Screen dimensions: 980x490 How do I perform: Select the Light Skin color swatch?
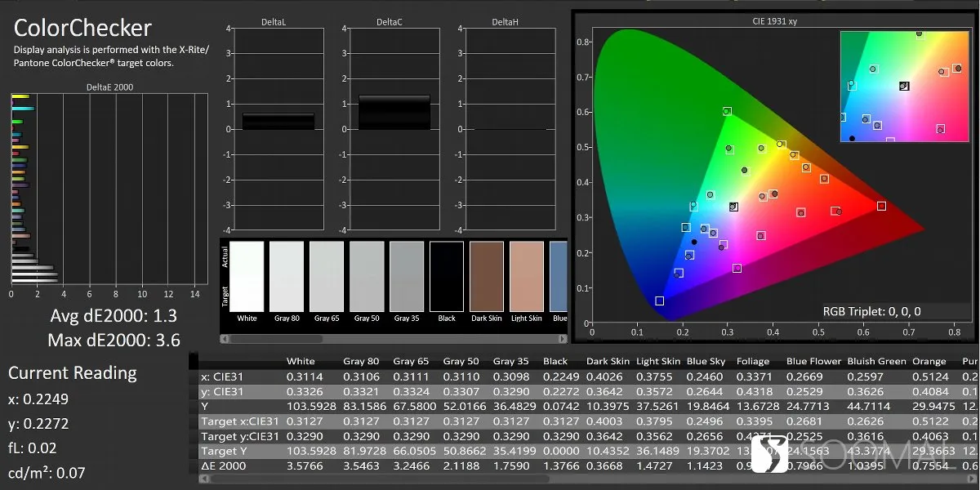527,275
